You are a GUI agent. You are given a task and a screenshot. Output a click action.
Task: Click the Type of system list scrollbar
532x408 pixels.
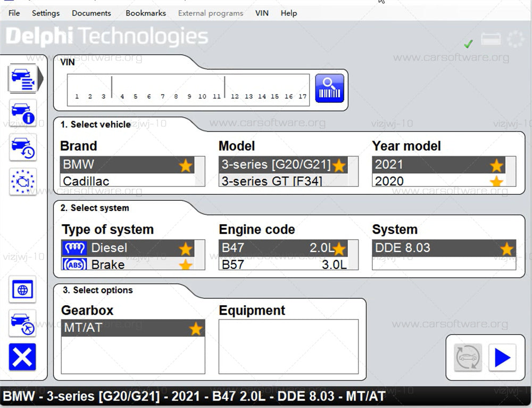[x=199, y=255]
